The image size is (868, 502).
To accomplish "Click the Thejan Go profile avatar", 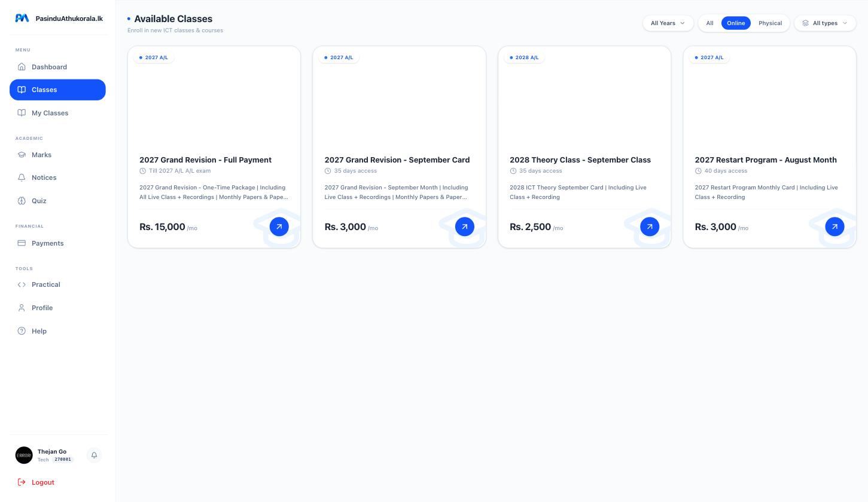I will click(24, 455).
